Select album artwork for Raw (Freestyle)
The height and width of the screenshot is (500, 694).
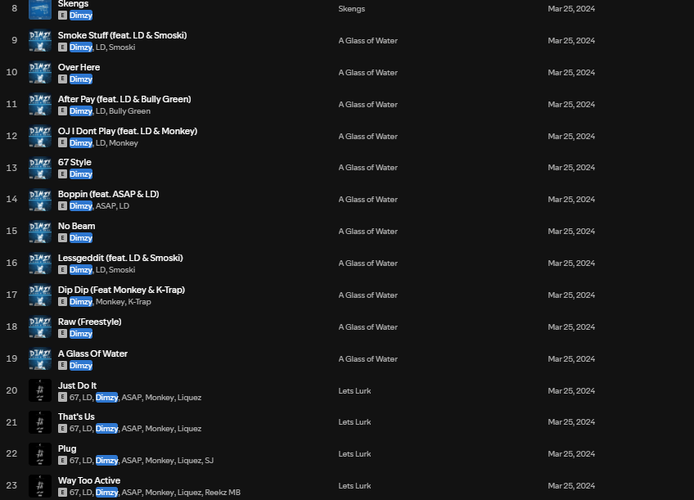(40, 327)
